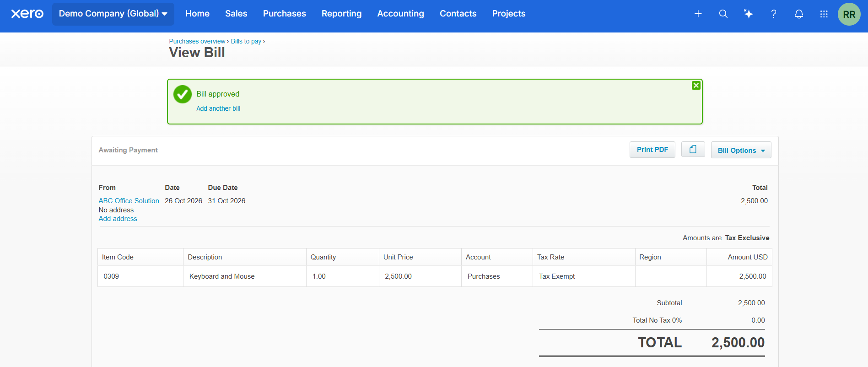The width and height of the screenshot is (868, 367).
Task: Open the RR user profile avatar
Action: pos(849,14)
